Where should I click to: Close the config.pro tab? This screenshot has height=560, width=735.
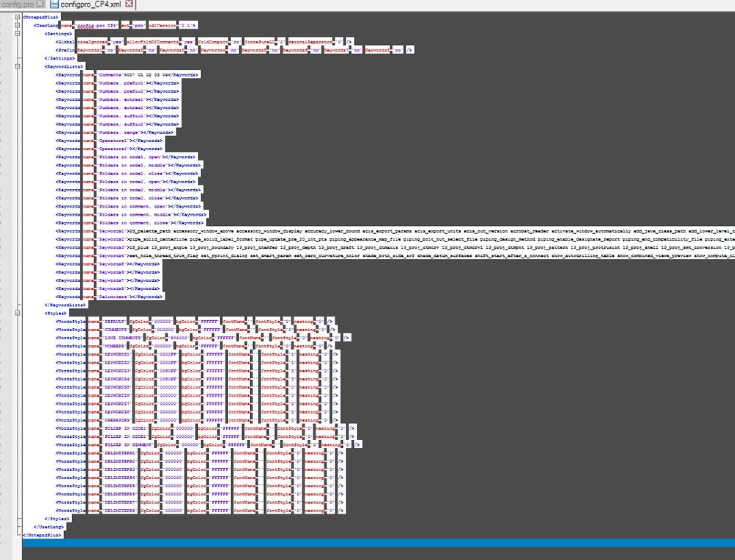pos(40,4)
